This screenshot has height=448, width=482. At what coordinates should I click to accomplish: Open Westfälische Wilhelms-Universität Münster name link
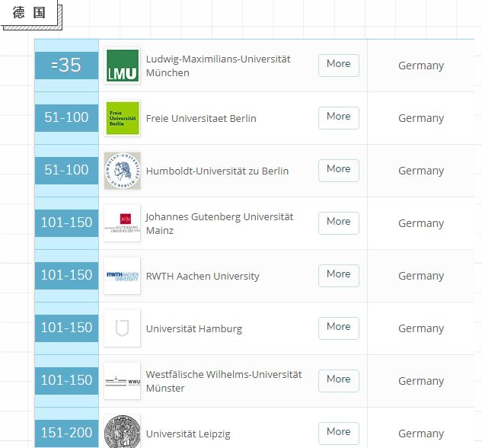[x=224, y=381]
